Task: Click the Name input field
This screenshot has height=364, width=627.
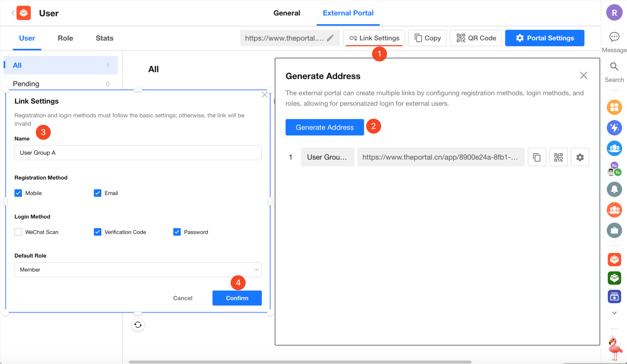Action: [138, 153]
